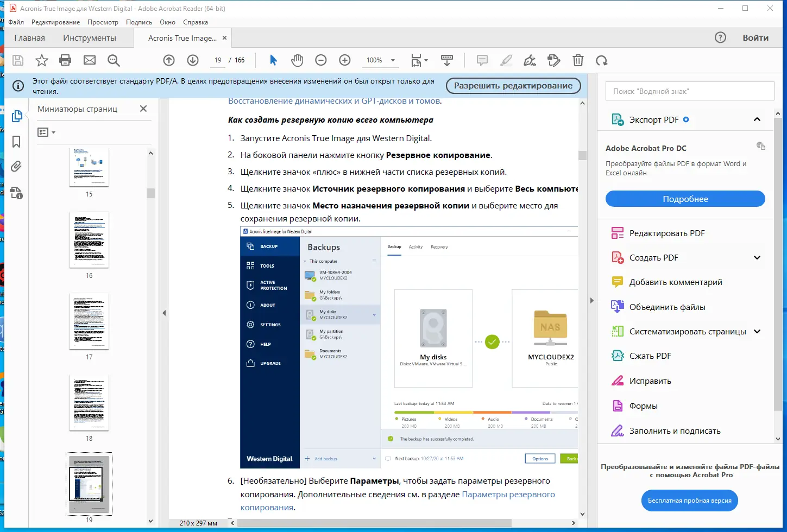787x532 pixels.
Task: Select page 18 thumbnail
Action: click(89, 403)
